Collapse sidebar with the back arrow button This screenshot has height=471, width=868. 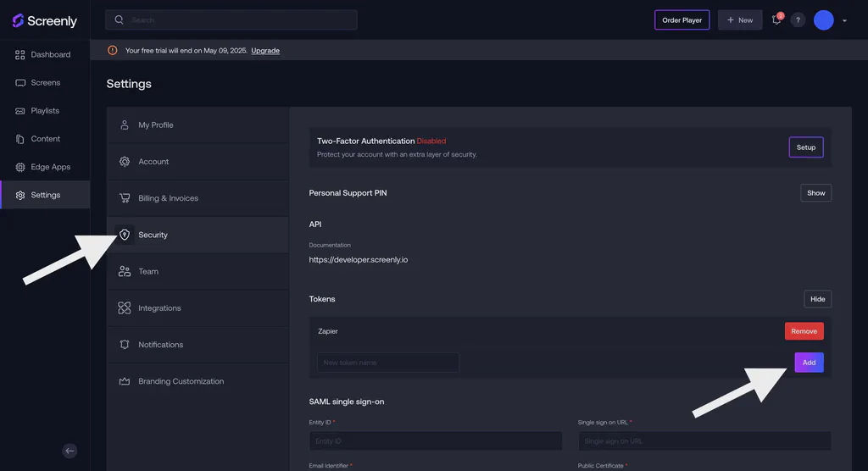(70, 451)
